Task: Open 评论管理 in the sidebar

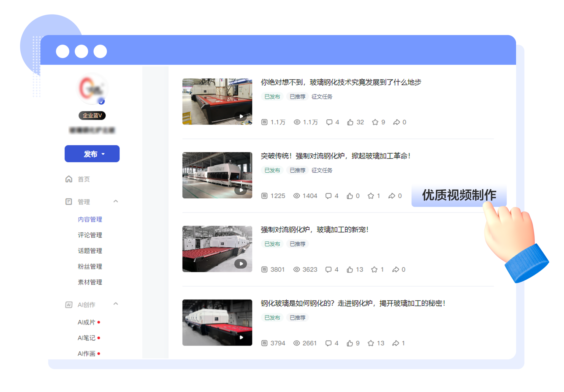Action: [90, 235]
